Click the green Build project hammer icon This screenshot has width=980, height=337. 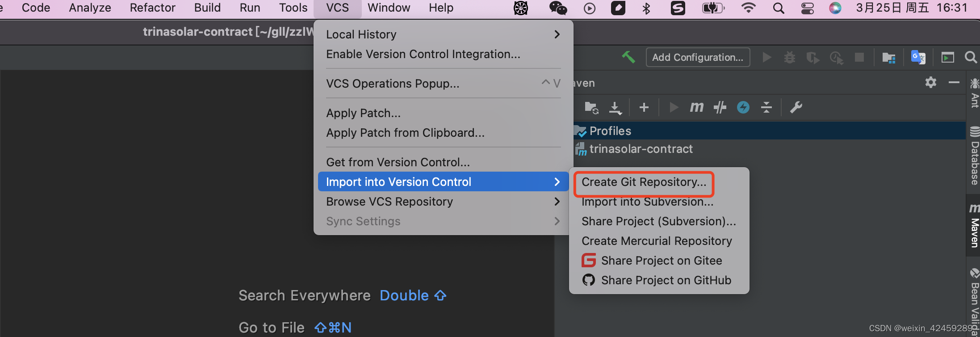pyautogui.click(x=628, y=57)
